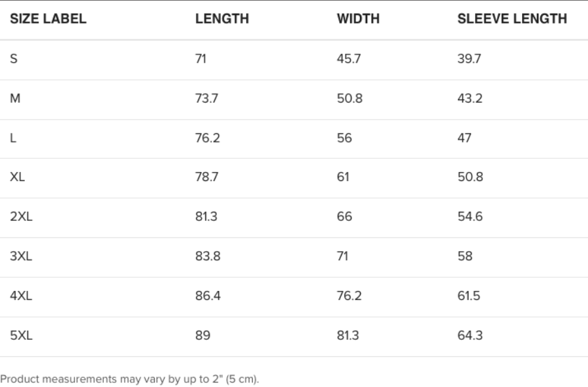The height and width of the screenshot is (387, 588).
Task: Select the 3XL size row label
Action: click(x=21, y=256)
